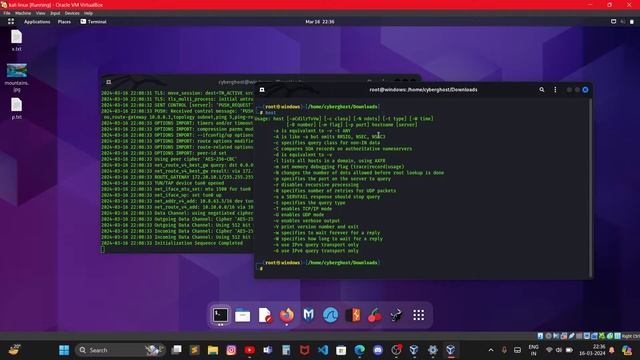Open Instagram from the Windows taskbar

pyautogui.click(x=231, y=350)
